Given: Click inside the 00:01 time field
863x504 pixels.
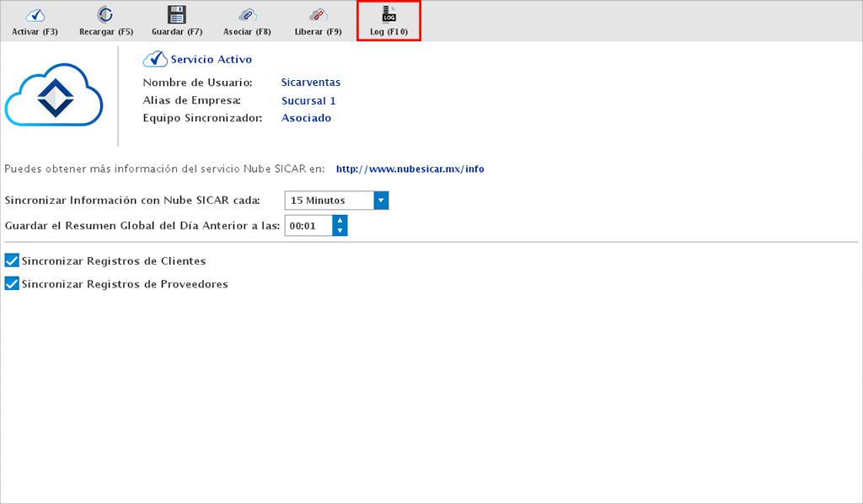Looking at the screenshot, I should click(308, 226).
